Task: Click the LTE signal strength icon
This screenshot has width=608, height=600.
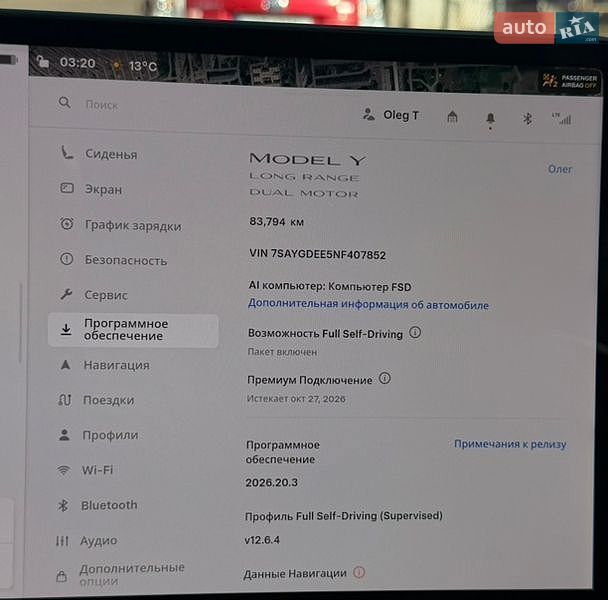Action: tap(561, 118)
